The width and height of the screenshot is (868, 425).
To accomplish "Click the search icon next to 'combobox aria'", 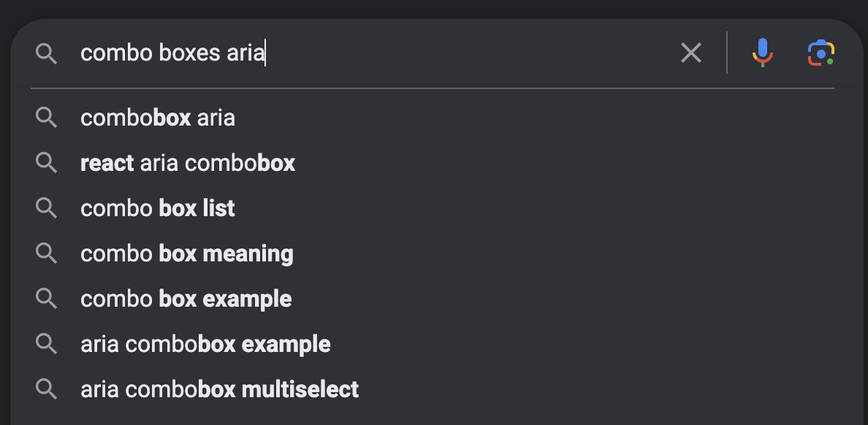I will (47, 118).
